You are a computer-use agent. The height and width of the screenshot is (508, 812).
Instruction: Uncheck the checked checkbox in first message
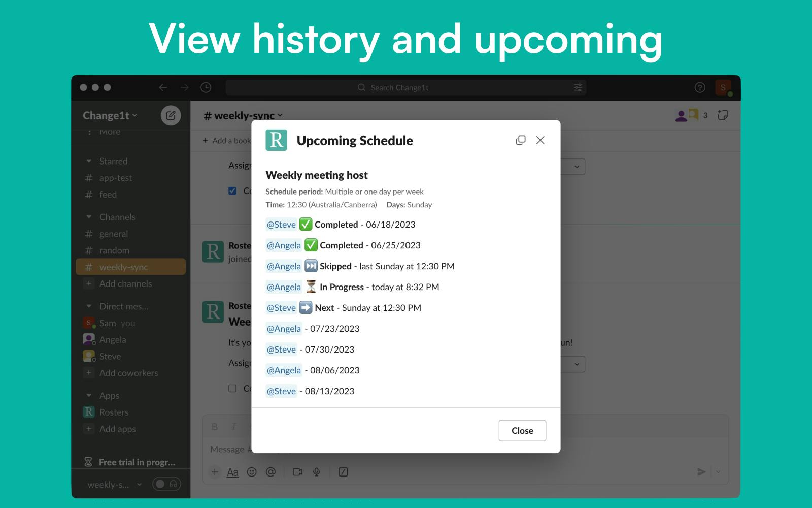(x=232, y=191)
